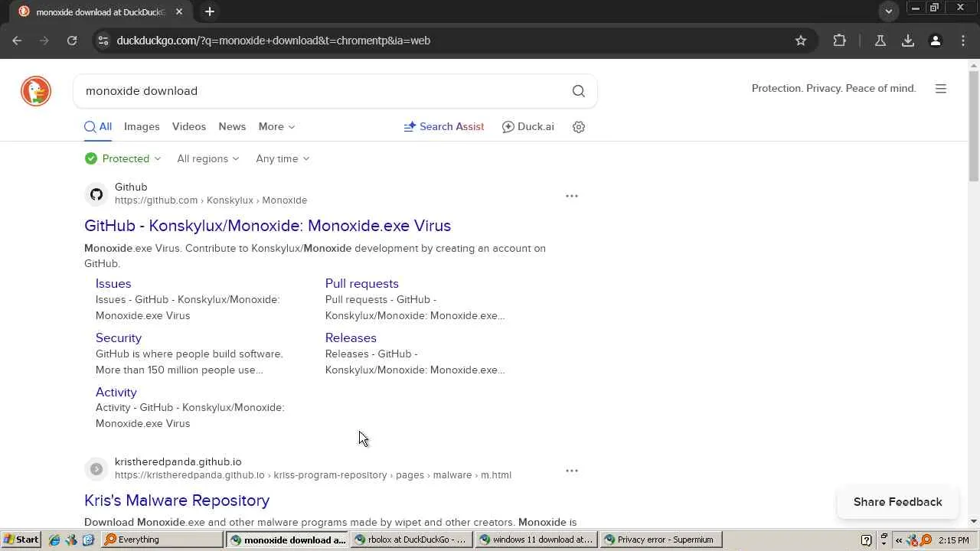Switch to rbolox at DuckDuckGo taskbar window
Screen dimensions: 980x551
tap(411, 540)
